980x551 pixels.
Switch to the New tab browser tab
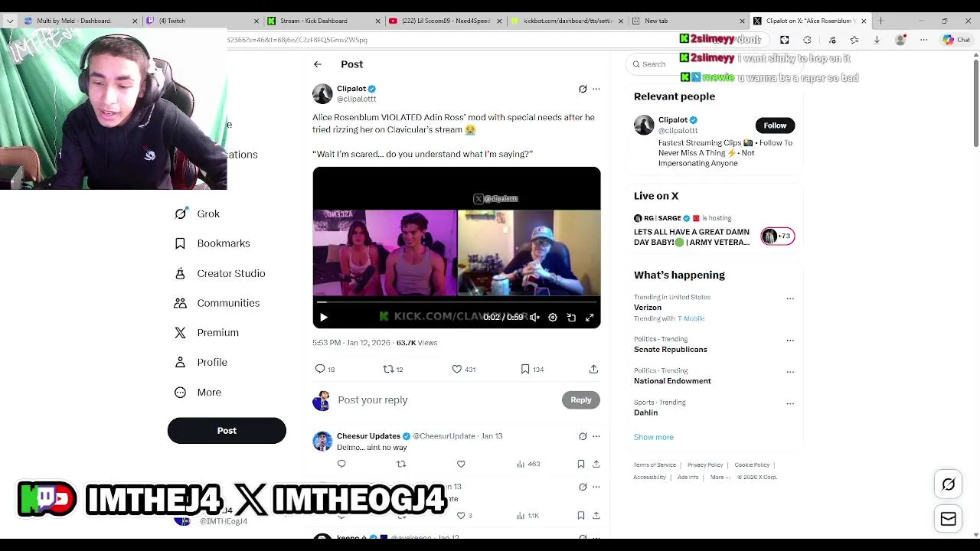(688, 21)
